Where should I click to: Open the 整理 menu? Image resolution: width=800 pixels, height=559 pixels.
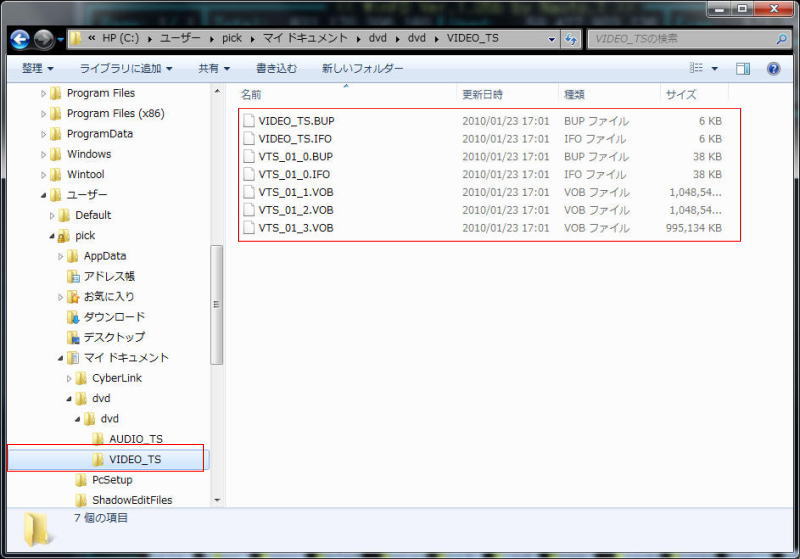37,68
